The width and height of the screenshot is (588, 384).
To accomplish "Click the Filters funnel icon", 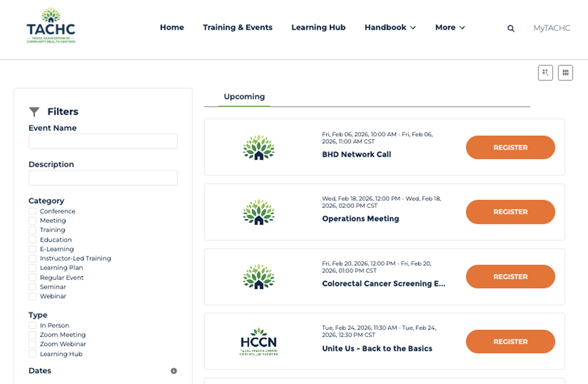I will (34, 112).
